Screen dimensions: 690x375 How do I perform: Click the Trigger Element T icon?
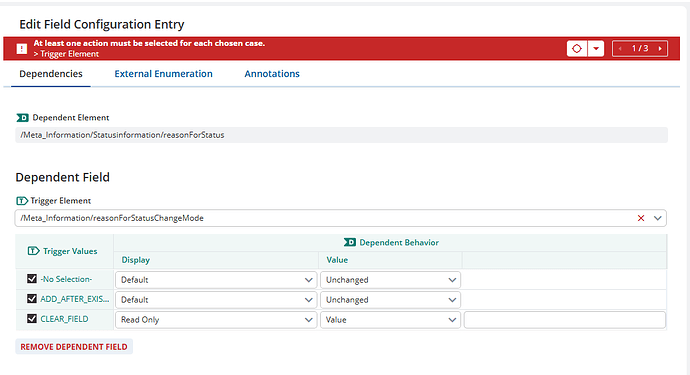click(x=22, y=201)
